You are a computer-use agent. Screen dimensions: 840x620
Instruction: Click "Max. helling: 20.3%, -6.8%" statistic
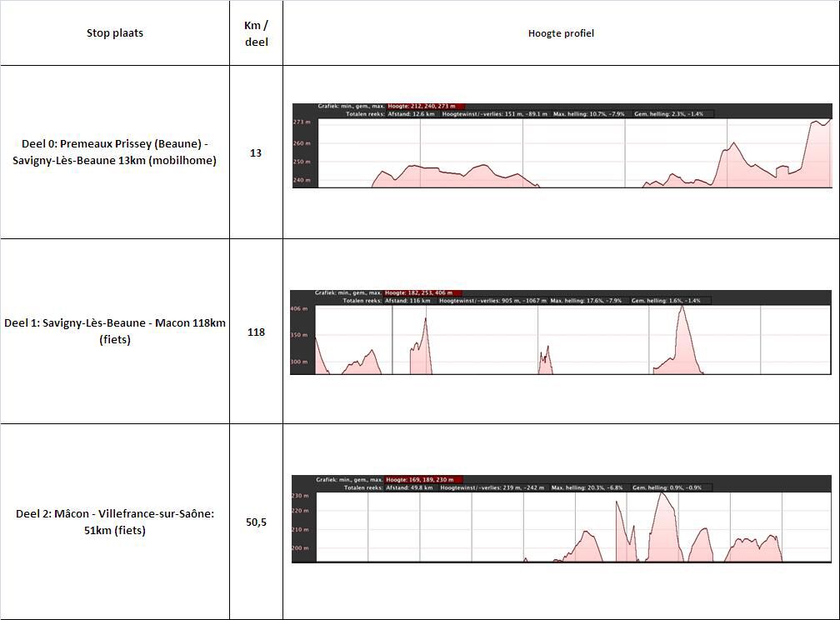click(x=587, y=487)
